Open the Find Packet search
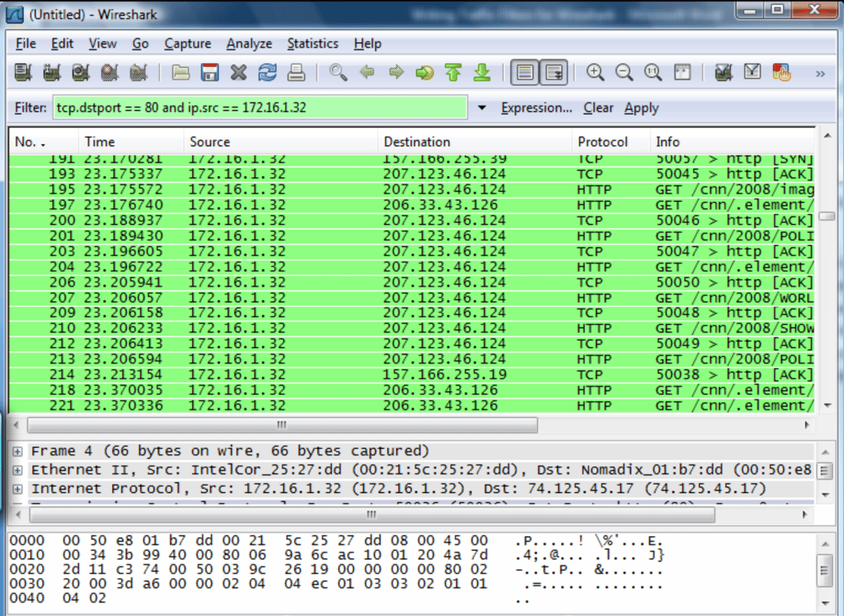 338,72
